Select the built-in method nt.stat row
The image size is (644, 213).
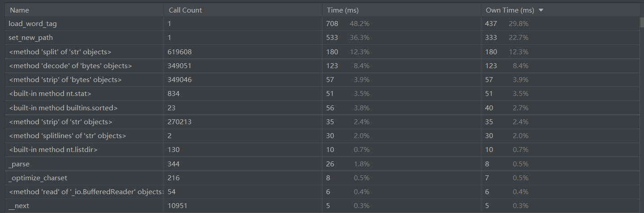[322, 94]
